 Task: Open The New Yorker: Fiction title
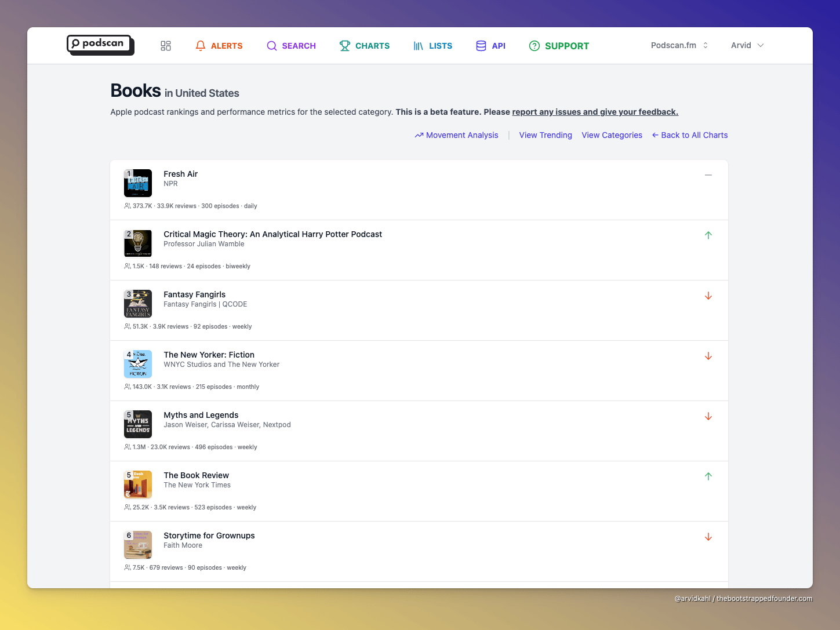(x=209, y=355)
